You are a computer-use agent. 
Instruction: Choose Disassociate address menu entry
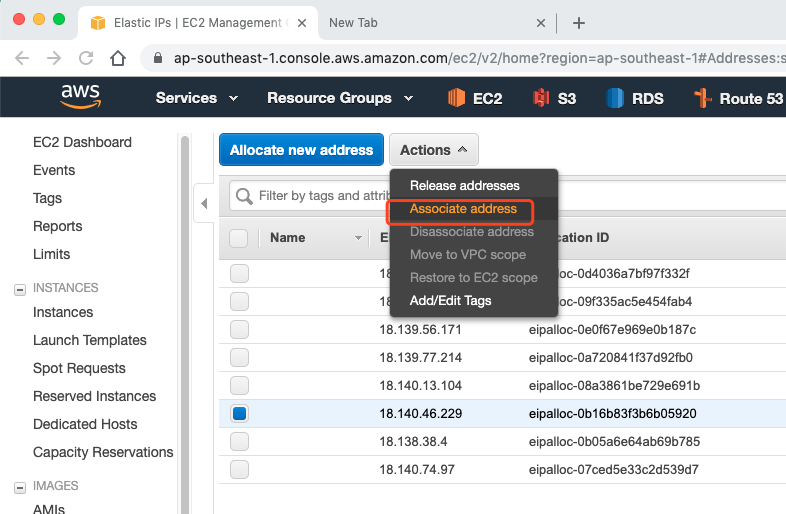(x=472, y=232)
